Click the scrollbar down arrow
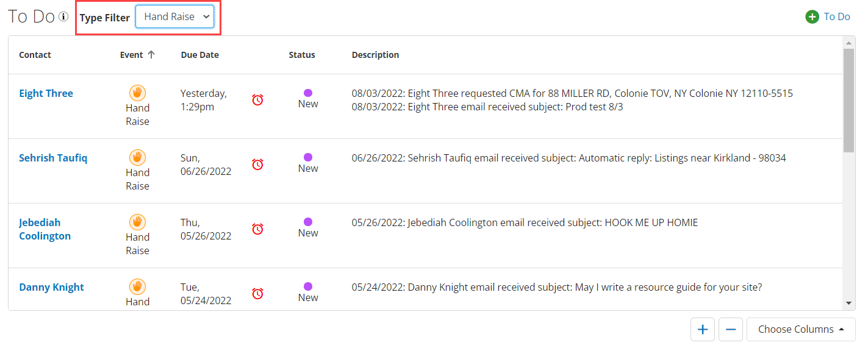This screenshot has height=348, width=868. [848, 303]
